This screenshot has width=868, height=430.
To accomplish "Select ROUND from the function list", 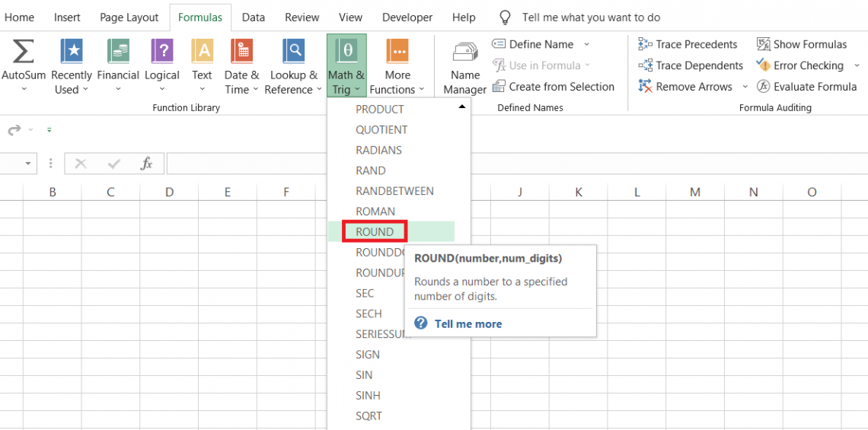I will pyautogui.click(x=375, y=232).
